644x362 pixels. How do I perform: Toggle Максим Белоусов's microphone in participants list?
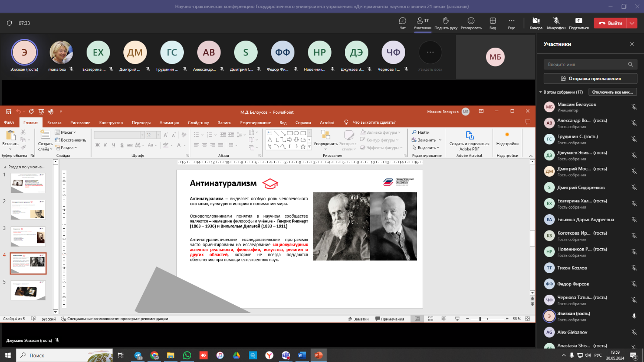(x=634, y=107)
